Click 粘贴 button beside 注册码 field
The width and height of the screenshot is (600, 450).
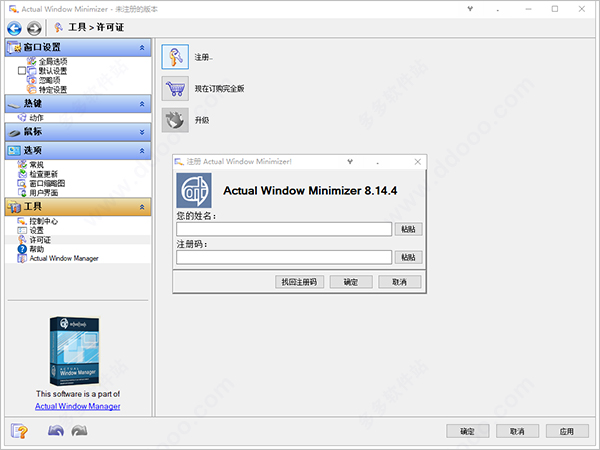(408, 257)
